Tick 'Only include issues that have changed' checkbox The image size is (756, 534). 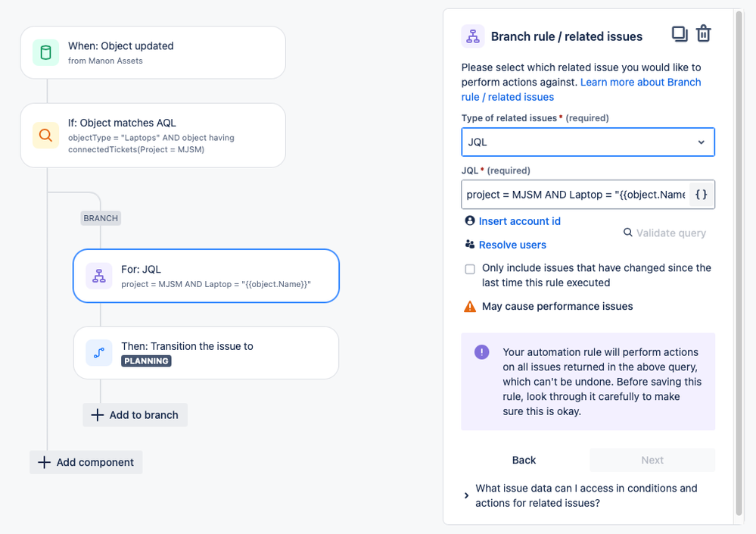click(x=470, y=269)
